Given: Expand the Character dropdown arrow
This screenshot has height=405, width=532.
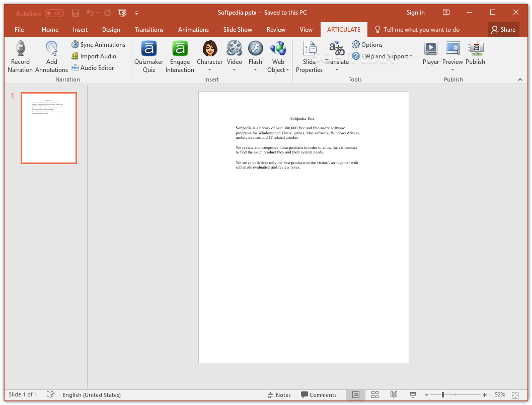Looking at the screenshot, I should 210,70.
